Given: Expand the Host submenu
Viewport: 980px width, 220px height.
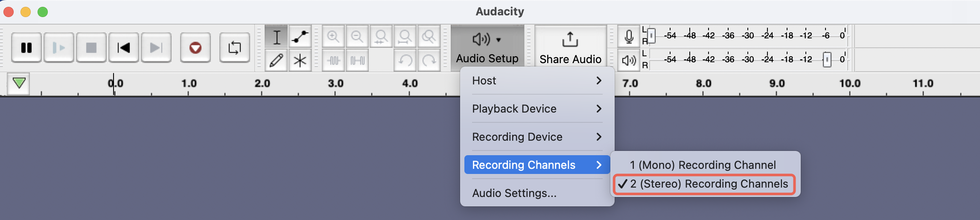Looking at the screenshot, I should point(537,81).
